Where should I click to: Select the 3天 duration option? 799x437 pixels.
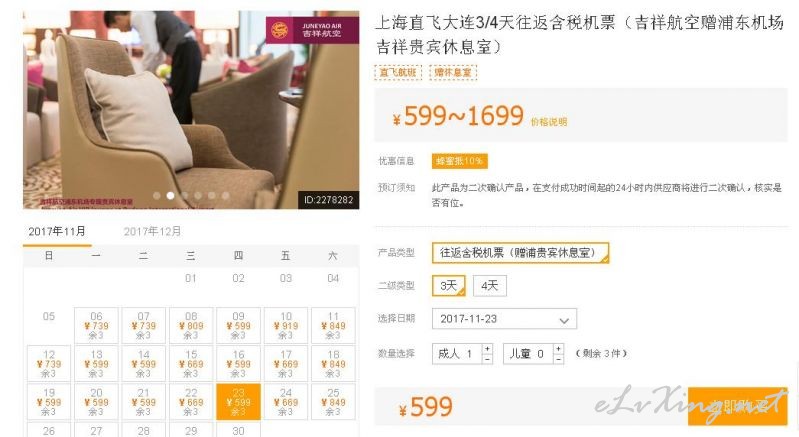pyautogui.click(x=448, y=286)
